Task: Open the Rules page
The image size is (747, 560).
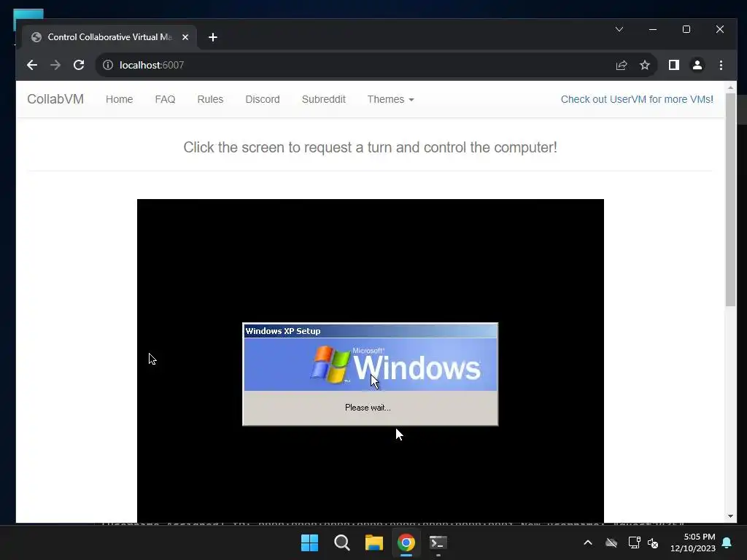Action: (x=210, y=99)
